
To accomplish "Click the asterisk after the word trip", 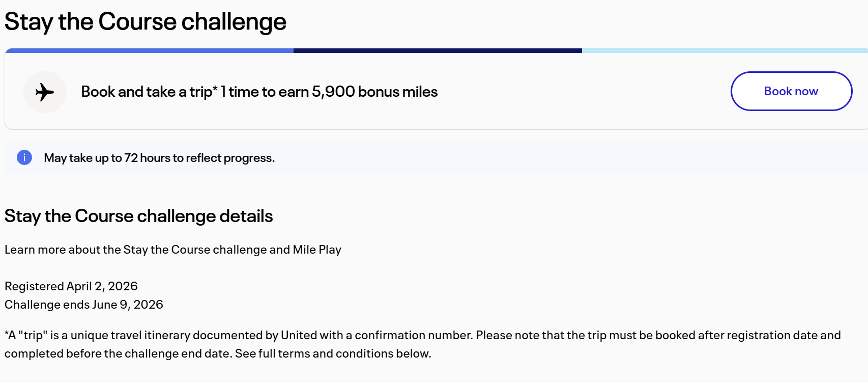I will point(215,89).
